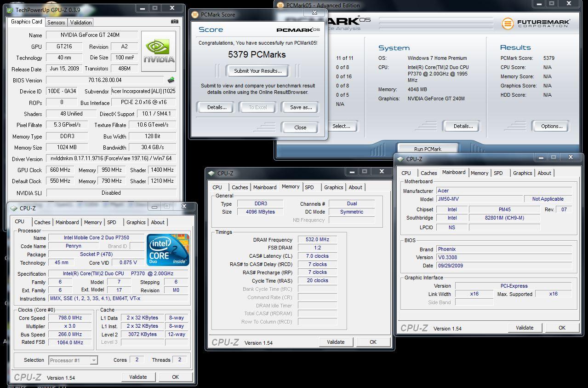
Task: Click the 5379 PCMarks score text
Action: click(257, 54)
